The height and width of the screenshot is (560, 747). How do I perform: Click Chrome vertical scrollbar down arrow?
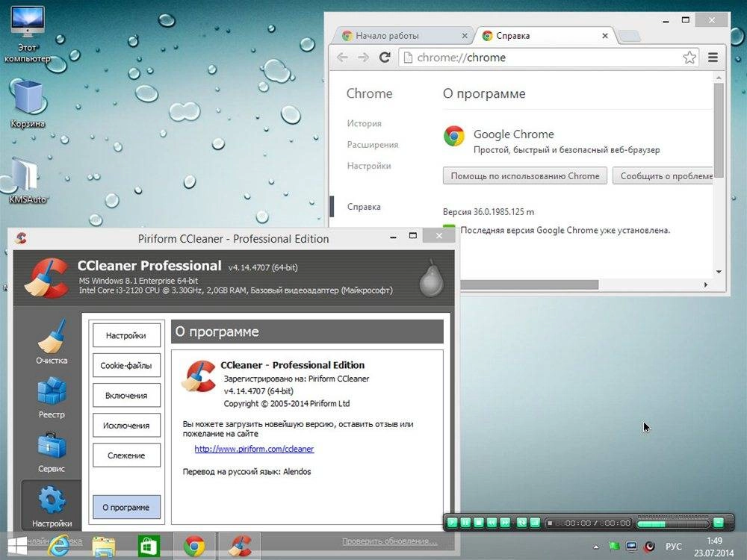719,272
